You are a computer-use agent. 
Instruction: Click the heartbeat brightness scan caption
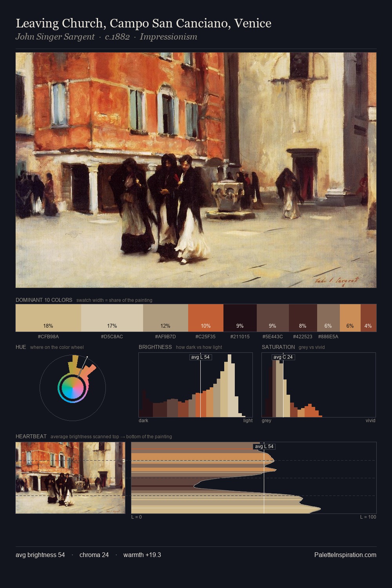111,437
